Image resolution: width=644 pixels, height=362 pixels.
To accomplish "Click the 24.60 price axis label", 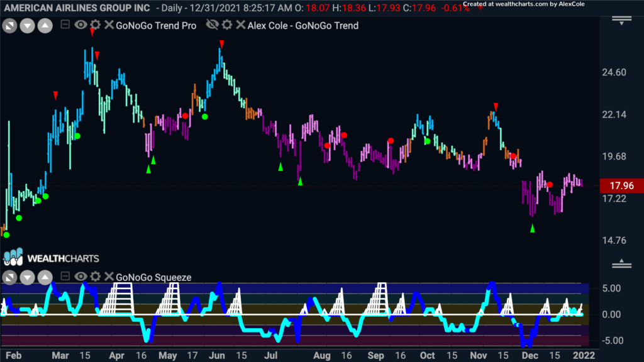I will pos(614,72).
